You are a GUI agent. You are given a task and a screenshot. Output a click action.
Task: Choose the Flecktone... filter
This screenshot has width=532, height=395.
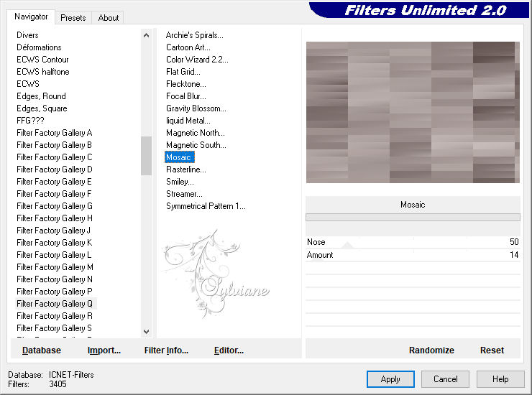point(186,84)
